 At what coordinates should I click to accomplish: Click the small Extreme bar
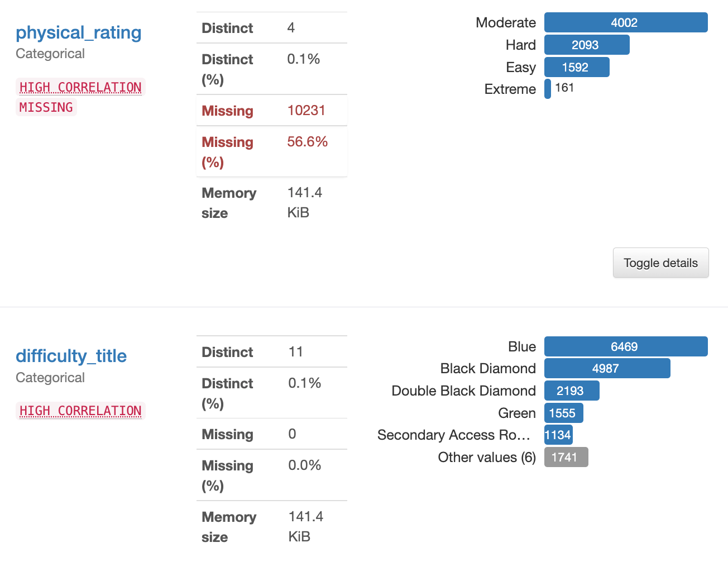coord(548,89)
